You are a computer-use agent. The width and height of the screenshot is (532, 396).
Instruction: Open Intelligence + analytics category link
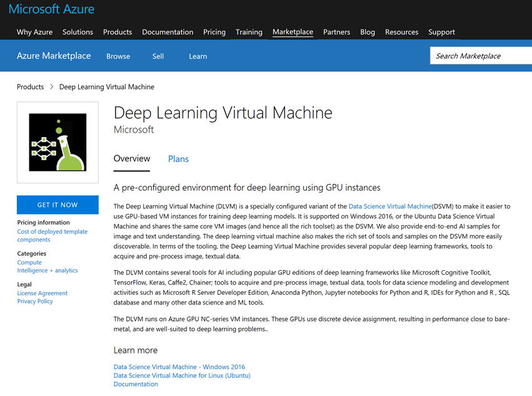point(48,270)
